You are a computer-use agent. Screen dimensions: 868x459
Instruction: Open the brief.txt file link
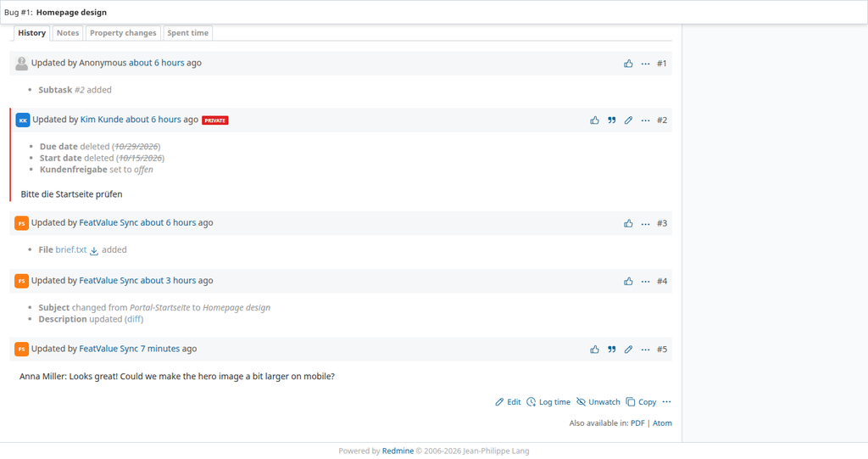point(71,249)
